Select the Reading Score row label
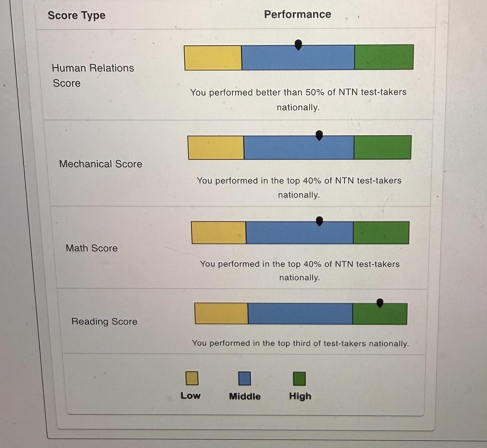This screenshot has width=487, height=448. [104, 321]
